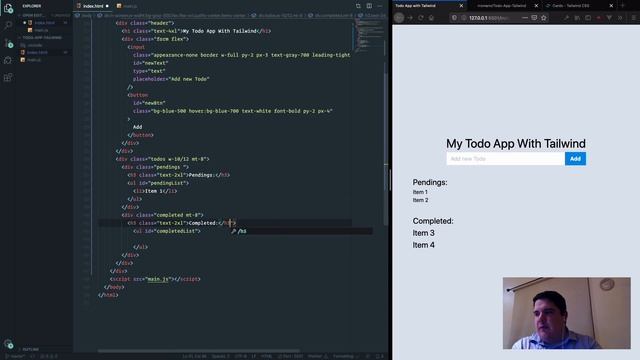
Task: Click the notifications bell in status bar
Action: pos(381,356)
